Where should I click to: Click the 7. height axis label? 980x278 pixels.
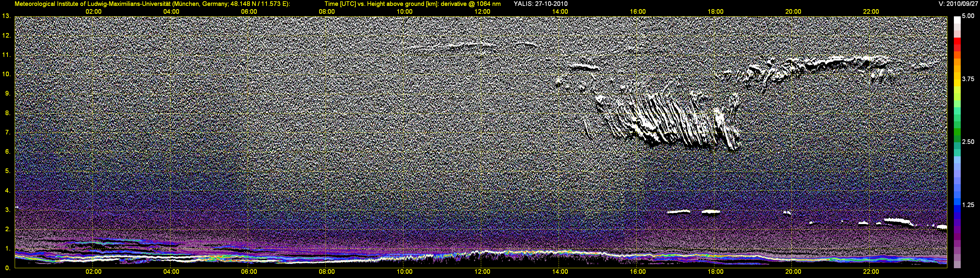[8, 132]
